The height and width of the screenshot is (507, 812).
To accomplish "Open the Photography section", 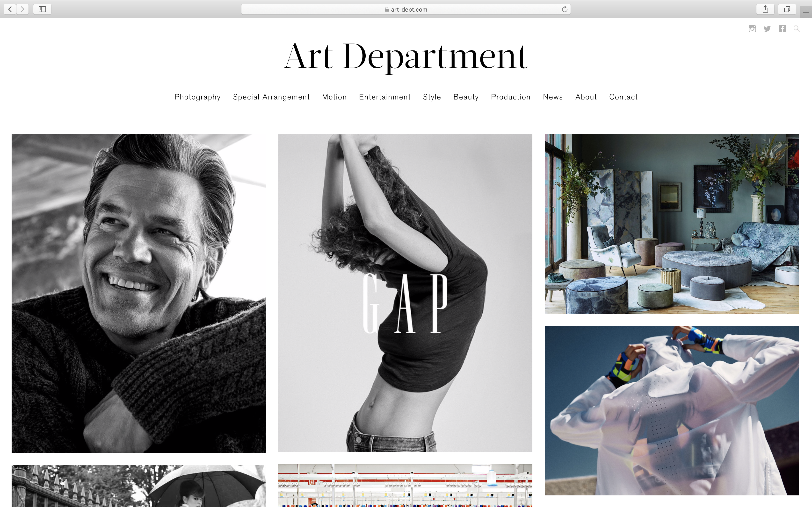I will (x=197, y=97).
